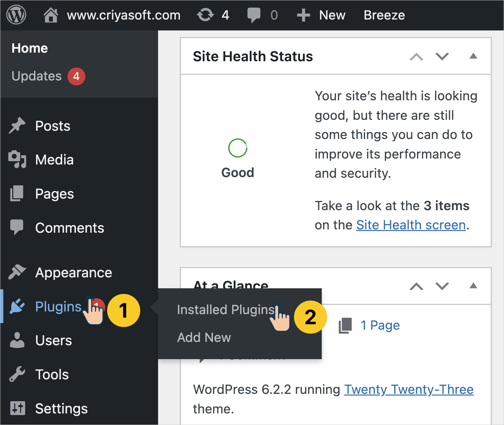The image size is (504, 425).
Task: Click the Comments speech bubble sidebar icon
Action: pos(17,227)
